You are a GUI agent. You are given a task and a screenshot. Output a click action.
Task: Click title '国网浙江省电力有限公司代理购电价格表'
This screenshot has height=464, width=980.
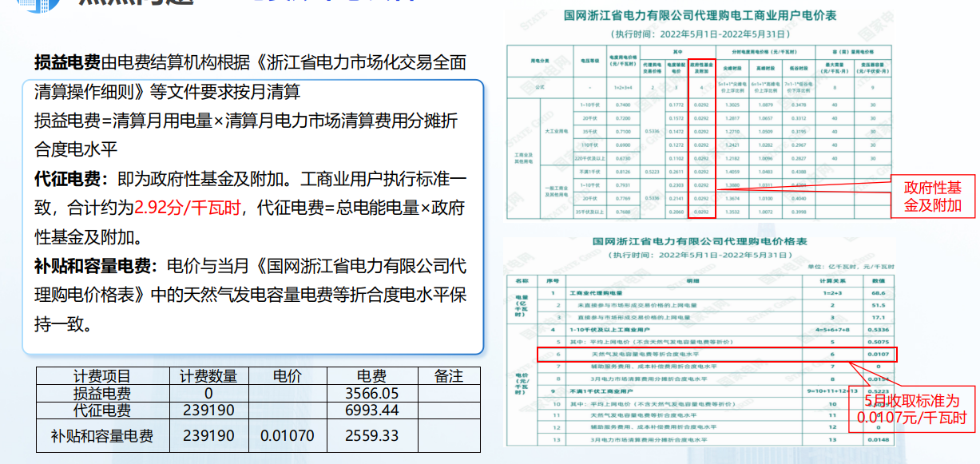click(700, 241)
